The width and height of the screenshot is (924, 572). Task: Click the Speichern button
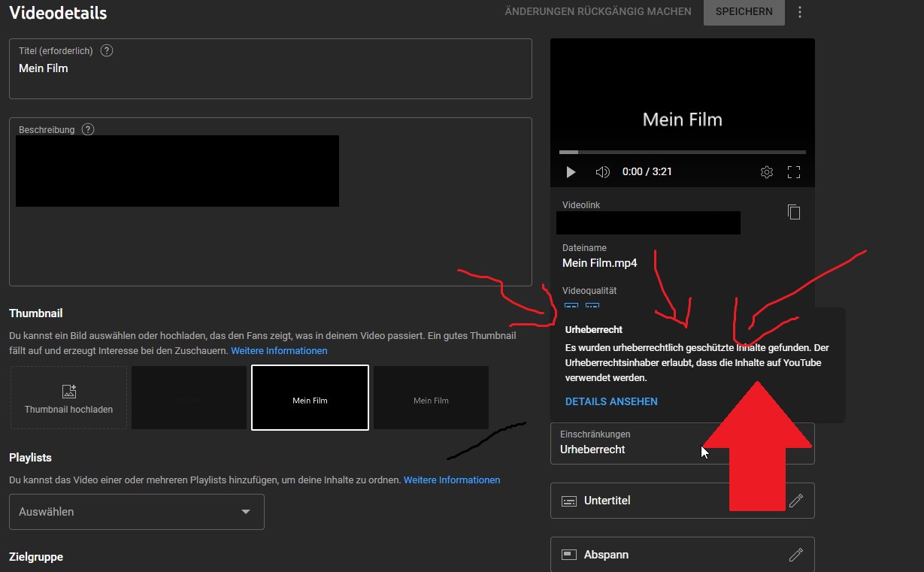tap(744, 12)
